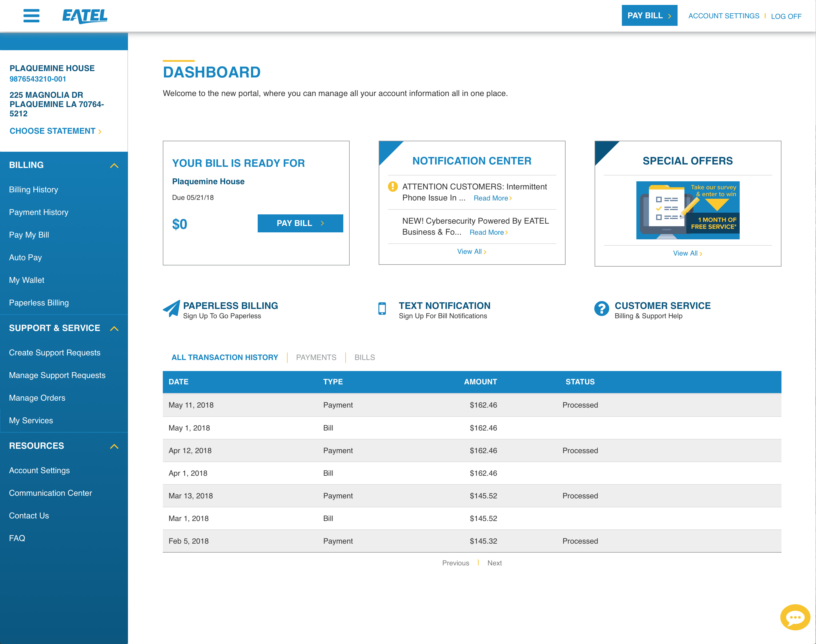Click Next to see more transactions
816x644 pixels.
click(x=495, y=562)
